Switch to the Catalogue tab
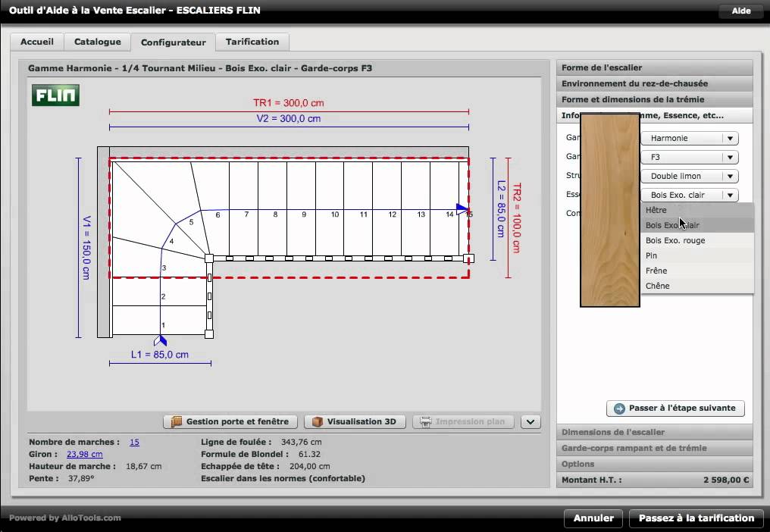The height and width of the screenshot is (532, 770). click(97, 42)
